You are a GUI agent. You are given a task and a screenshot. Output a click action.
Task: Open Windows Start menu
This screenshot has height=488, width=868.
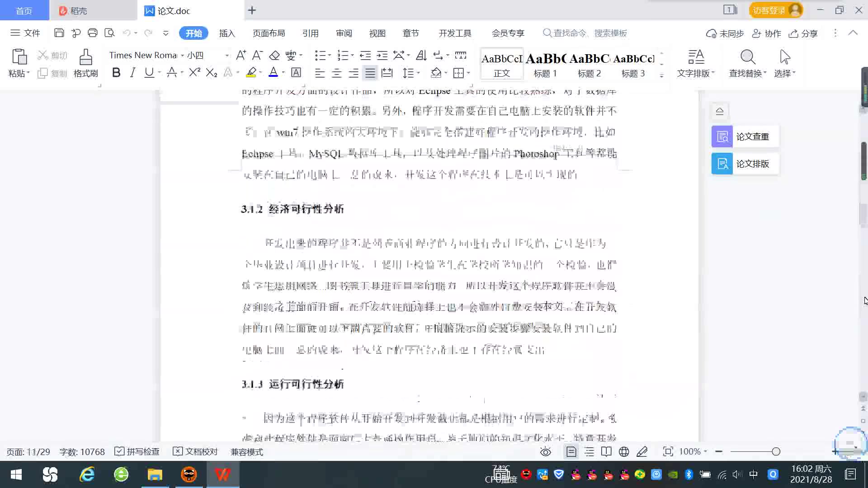(16, 474)
